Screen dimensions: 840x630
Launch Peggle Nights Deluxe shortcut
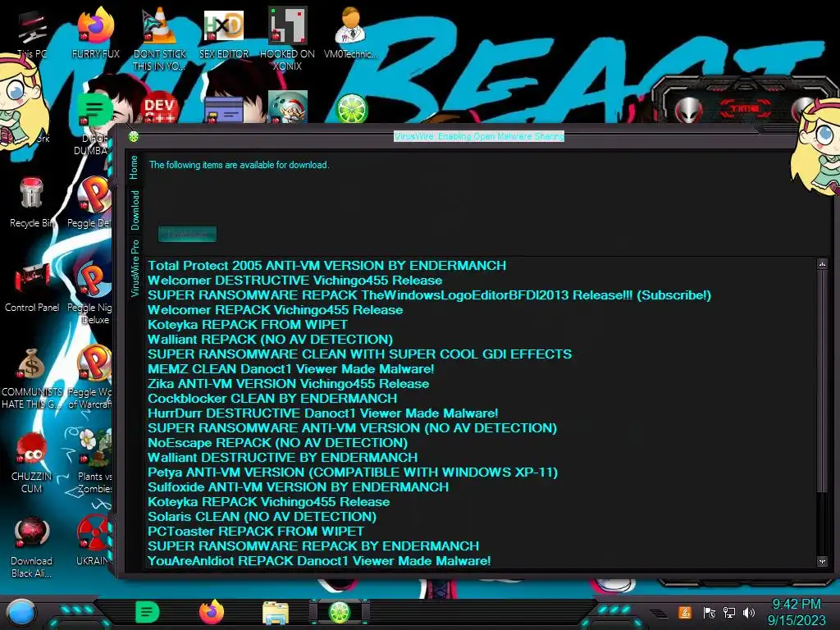(x=90, y=294)
